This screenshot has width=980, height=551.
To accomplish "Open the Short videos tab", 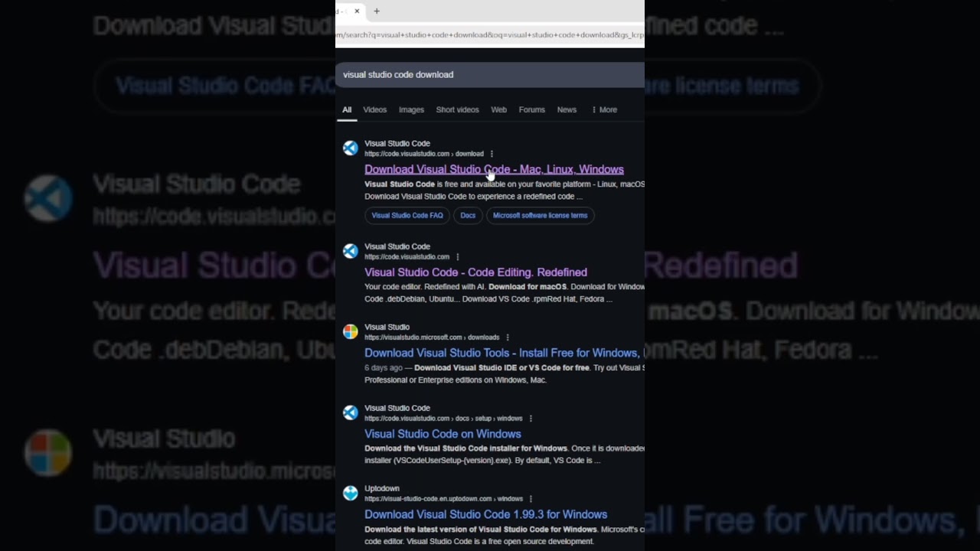I will (457, 109).
